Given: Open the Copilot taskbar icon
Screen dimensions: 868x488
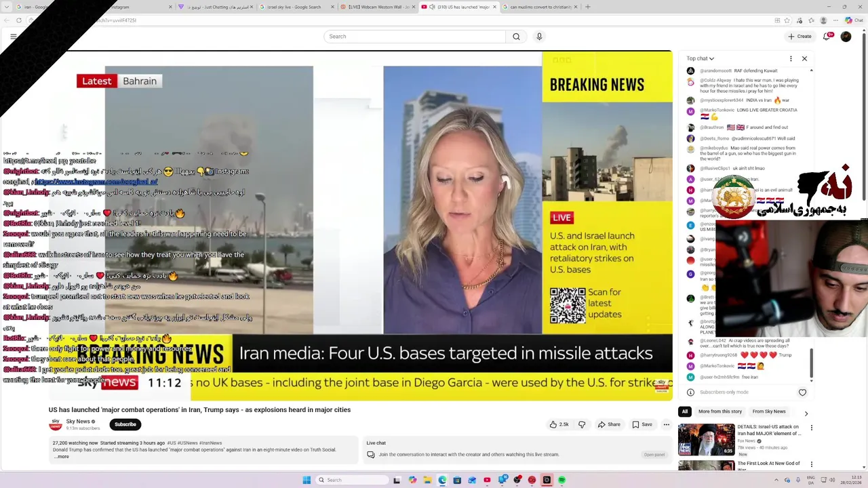Looking at the screenshot, I should (412, 480).
